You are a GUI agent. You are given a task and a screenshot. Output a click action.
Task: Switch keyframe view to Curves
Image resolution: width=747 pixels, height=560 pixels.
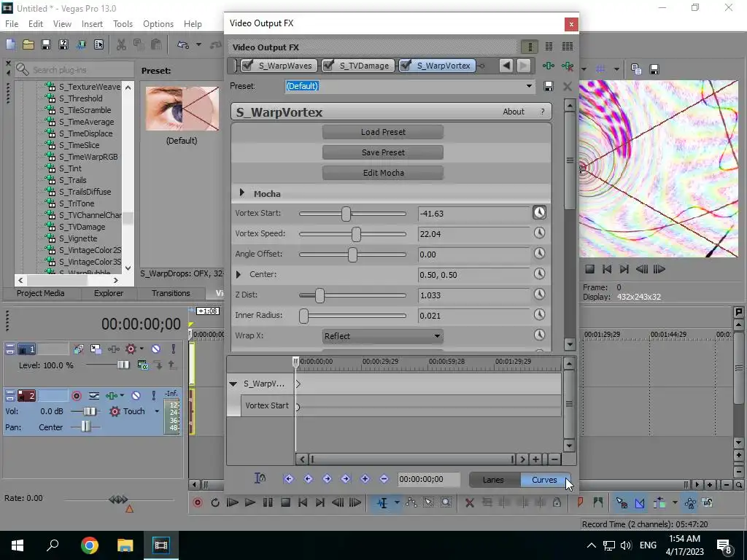point(544,480)
